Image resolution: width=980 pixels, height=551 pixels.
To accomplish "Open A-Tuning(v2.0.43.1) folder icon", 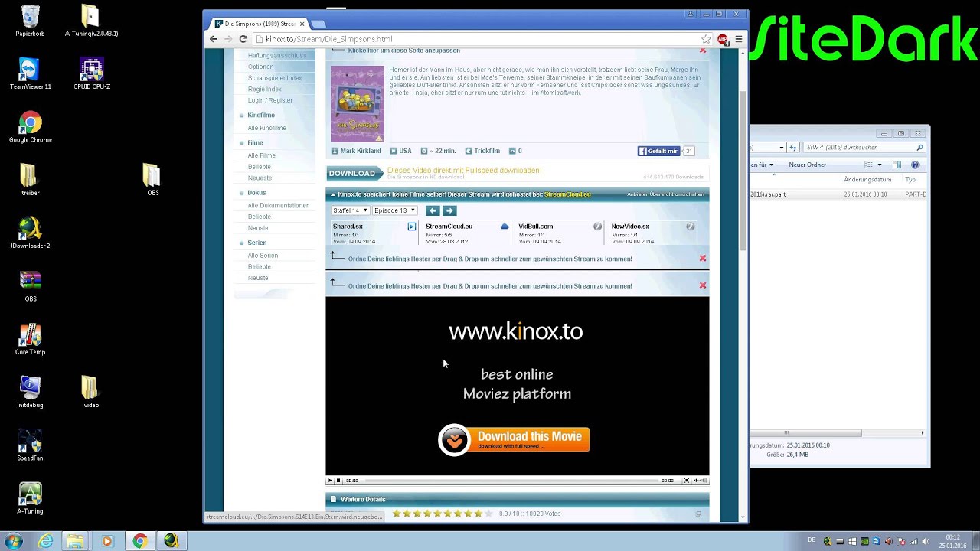I will 91,21.
